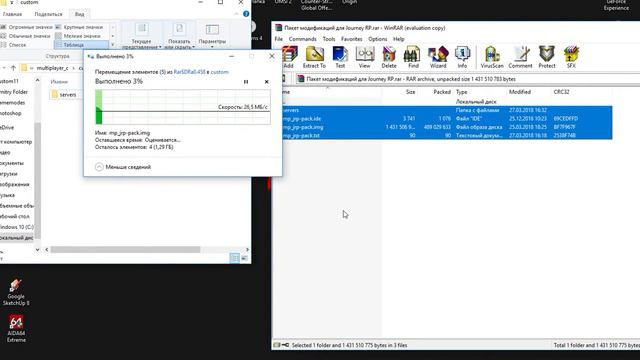640x360 pixels.
Task: Open the Tools menu in WinRAR
Action: (329, 39)
